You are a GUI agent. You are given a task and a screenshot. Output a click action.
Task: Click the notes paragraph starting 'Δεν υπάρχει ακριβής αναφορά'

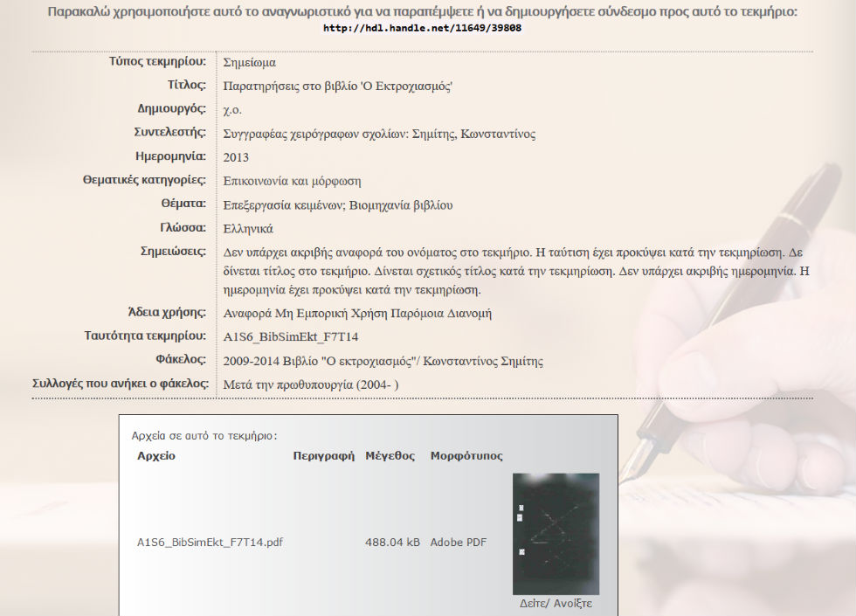coord(516,271)
